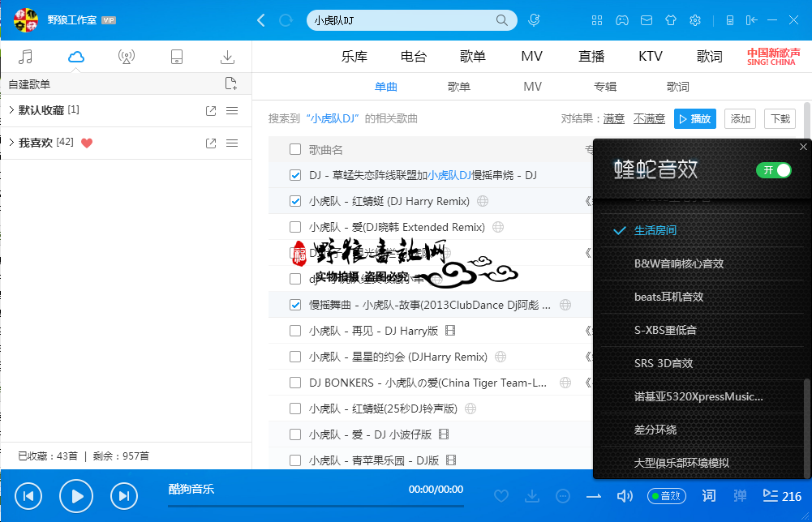Open more options ellipsis in player bar
812x522 pixels.
[563, 496]
